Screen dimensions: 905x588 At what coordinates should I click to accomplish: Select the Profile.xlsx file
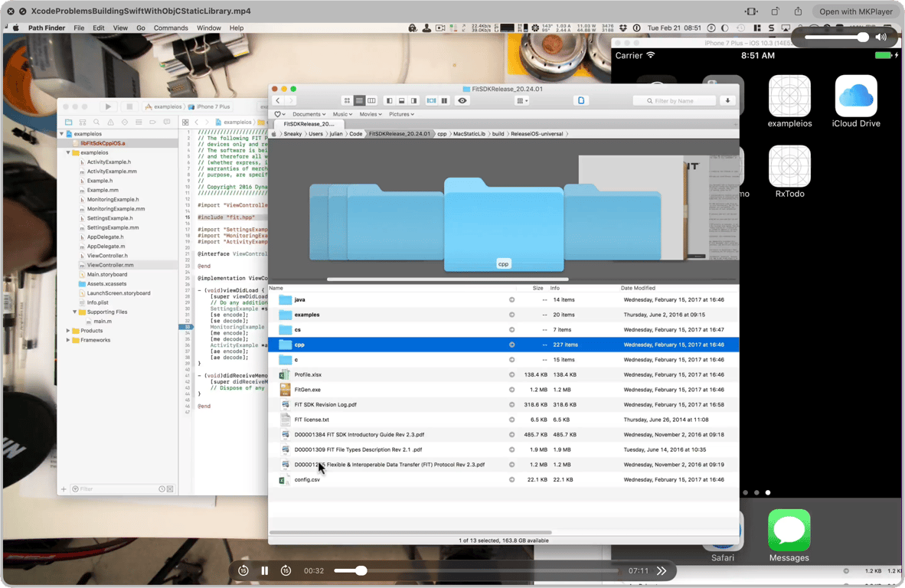coord(503,374)
